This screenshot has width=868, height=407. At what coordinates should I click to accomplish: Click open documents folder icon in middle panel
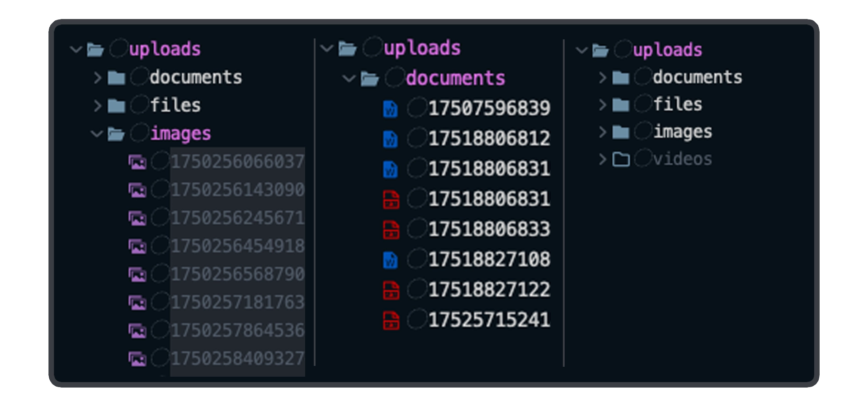(369, 79)
